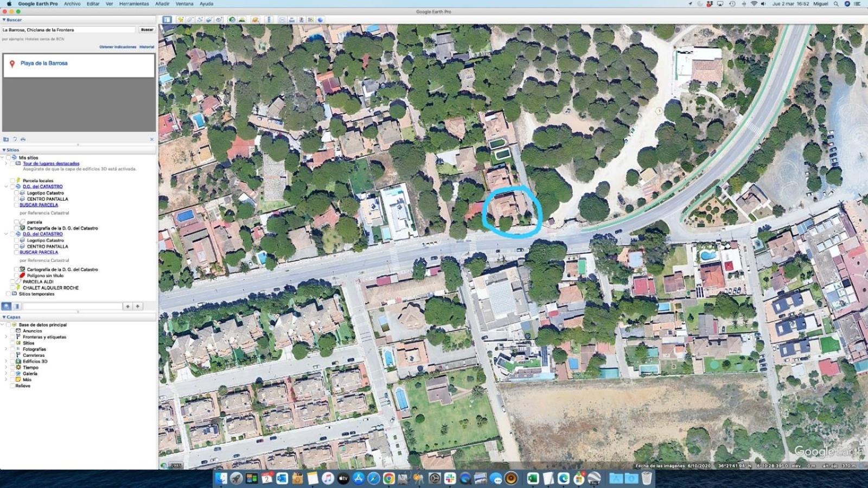Enable the Edificios 3D layer checkbox

point(12,361)
